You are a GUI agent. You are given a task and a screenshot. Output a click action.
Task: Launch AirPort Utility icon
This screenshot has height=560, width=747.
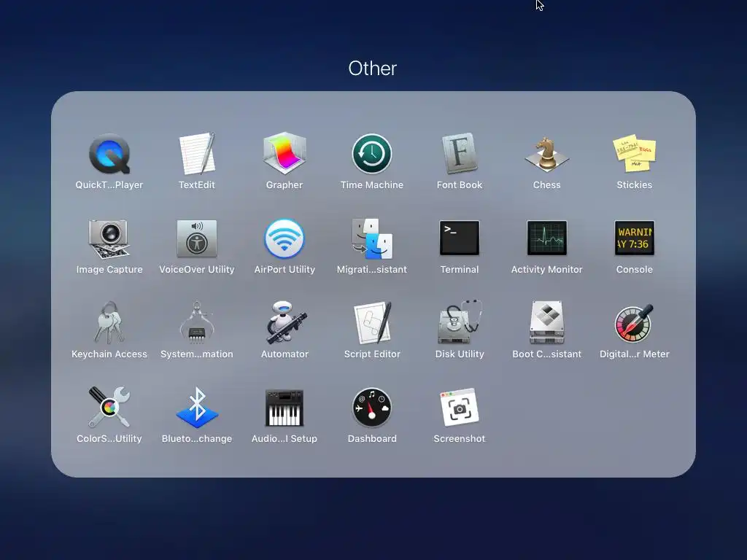pos(285,238)
